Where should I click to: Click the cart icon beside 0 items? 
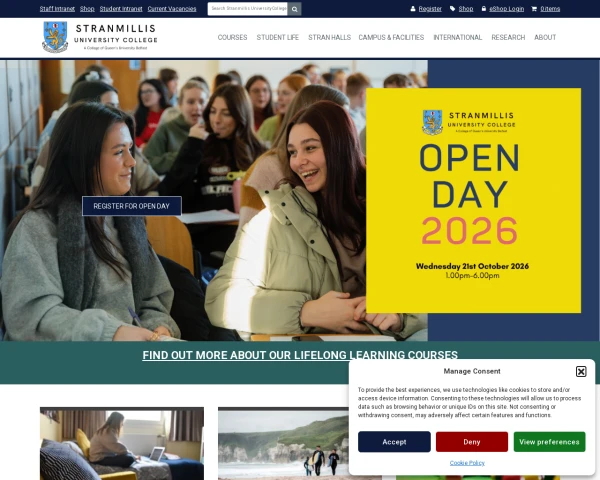tap(534, 9)
